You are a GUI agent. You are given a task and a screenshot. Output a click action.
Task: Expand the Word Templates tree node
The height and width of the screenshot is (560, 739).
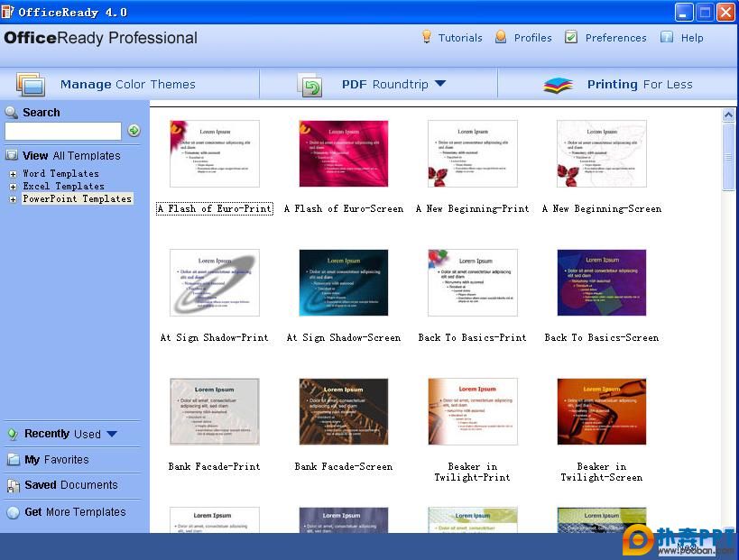pos(13,174)
